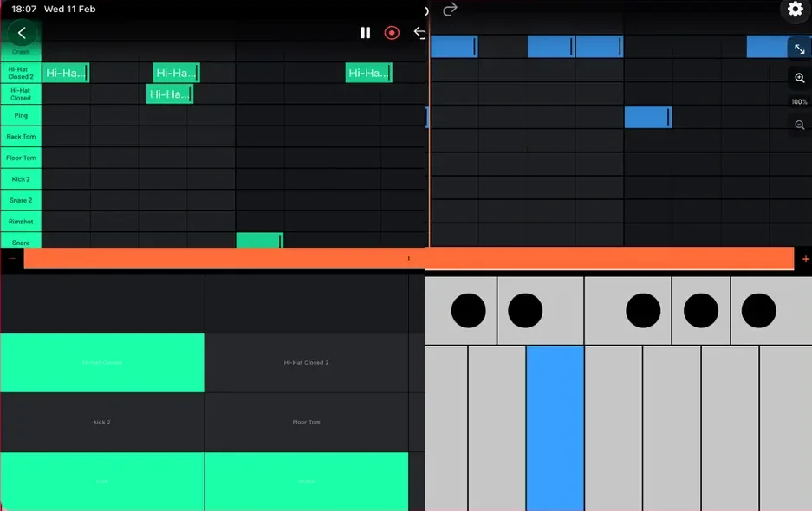Go back using the chevron button
This screenshot has width=812, height=511.
pyautogui.click(x=22, y=33)
